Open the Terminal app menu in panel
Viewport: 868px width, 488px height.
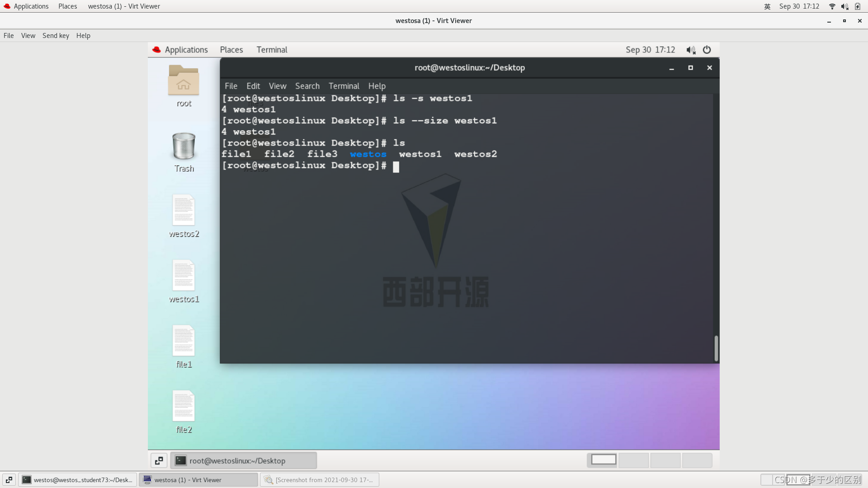[x=272, y=50]
